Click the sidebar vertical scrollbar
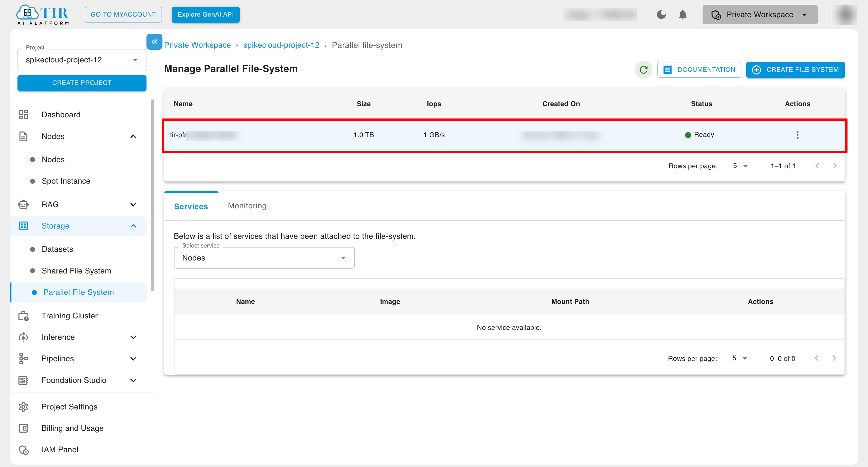 [x=152, y=196]
